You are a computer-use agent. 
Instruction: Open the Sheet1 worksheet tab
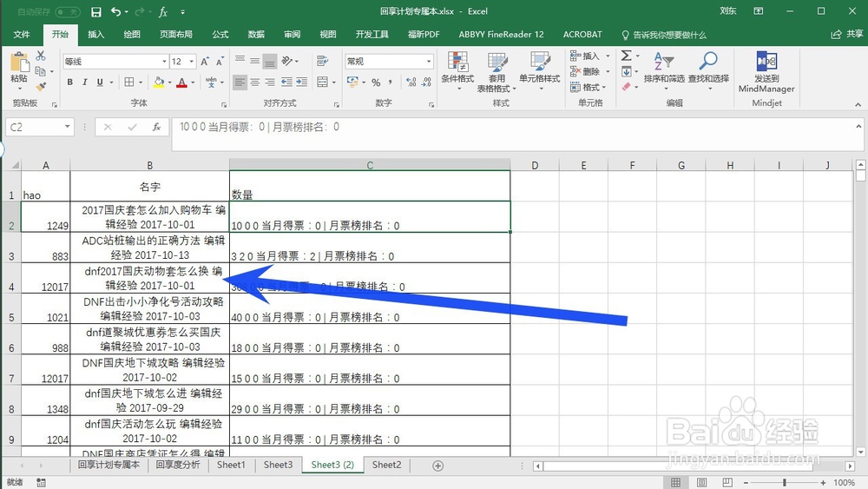(231, 466)
